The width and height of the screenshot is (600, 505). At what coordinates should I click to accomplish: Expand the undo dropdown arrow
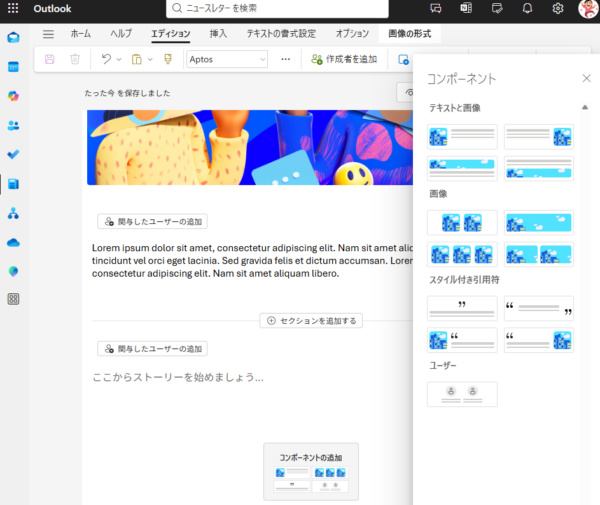[119, 59]
